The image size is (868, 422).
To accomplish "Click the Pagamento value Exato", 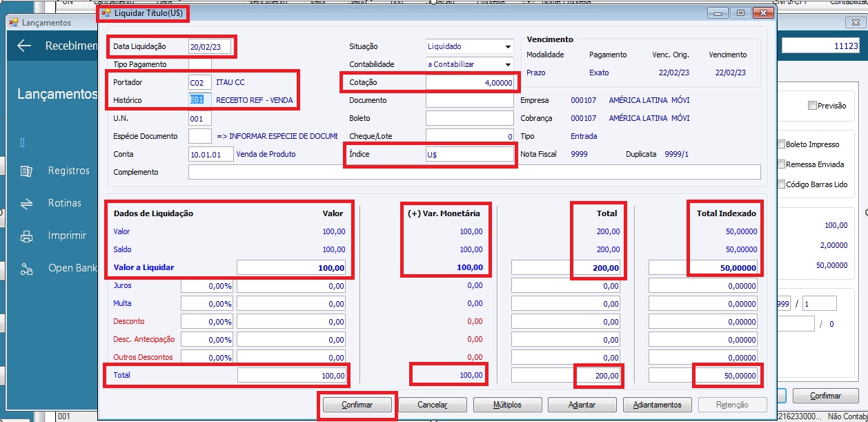I will [x=599, y=72].
